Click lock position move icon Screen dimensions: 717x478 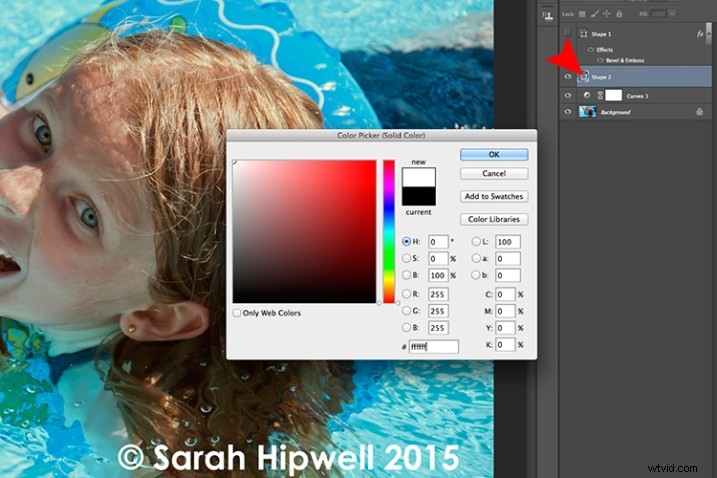point(607,14)
